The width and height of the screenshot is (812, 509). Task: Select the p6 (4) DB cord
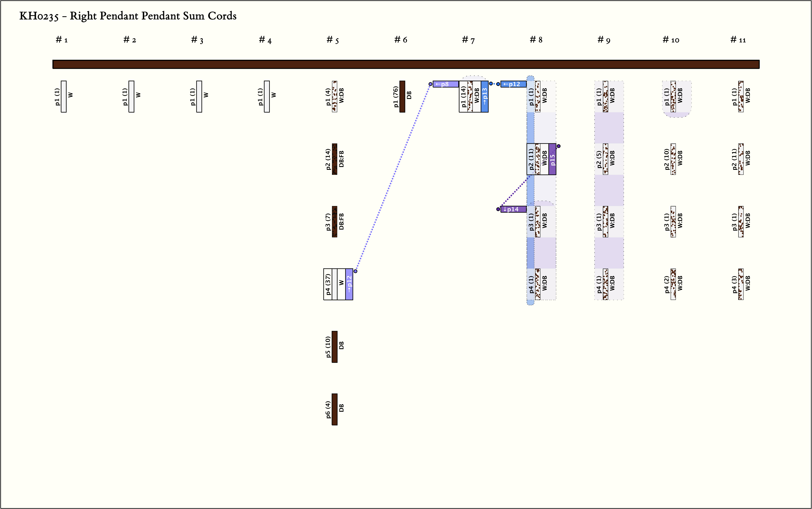click(x=334, y=409)
